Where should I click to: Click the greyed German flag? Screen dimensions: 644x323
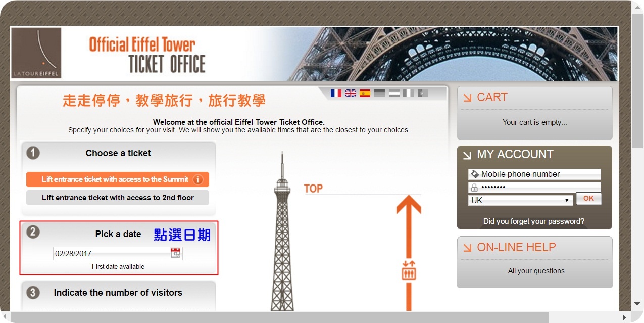click(x=379, y=94)
